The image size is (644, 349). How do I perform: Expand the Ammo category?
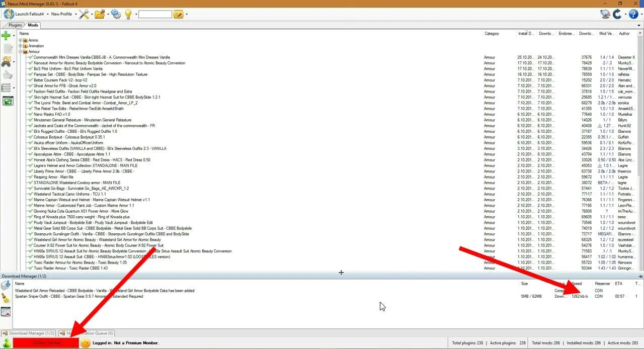tap(21, 40)
